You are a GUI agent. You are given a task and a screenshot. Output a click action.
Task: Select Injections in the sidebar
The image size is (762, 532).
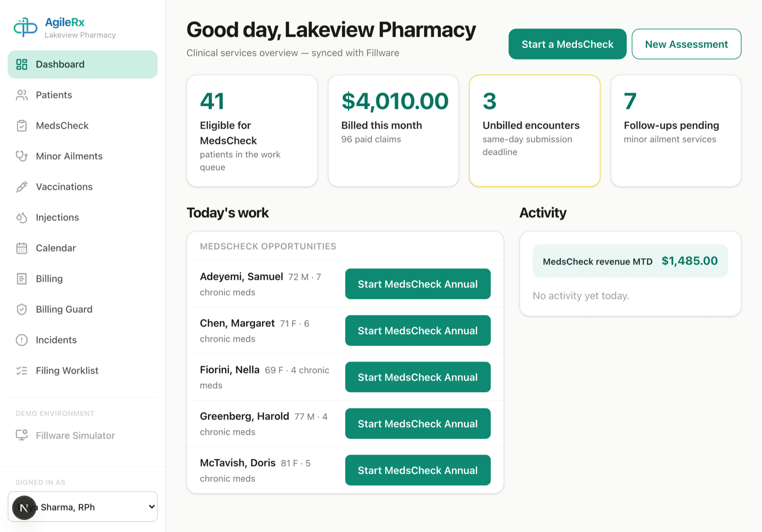82,217
